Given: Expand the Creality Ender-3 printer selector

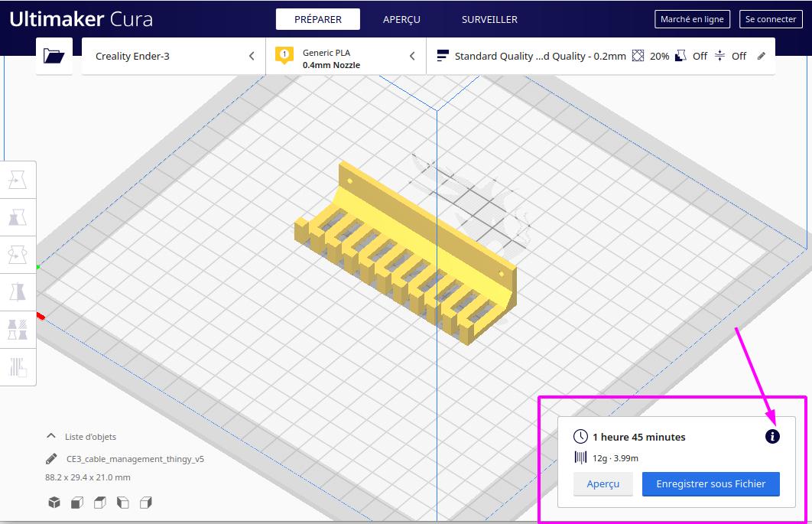Looking at the screenshot, I should pyautogui.click(x=174, y=56).
